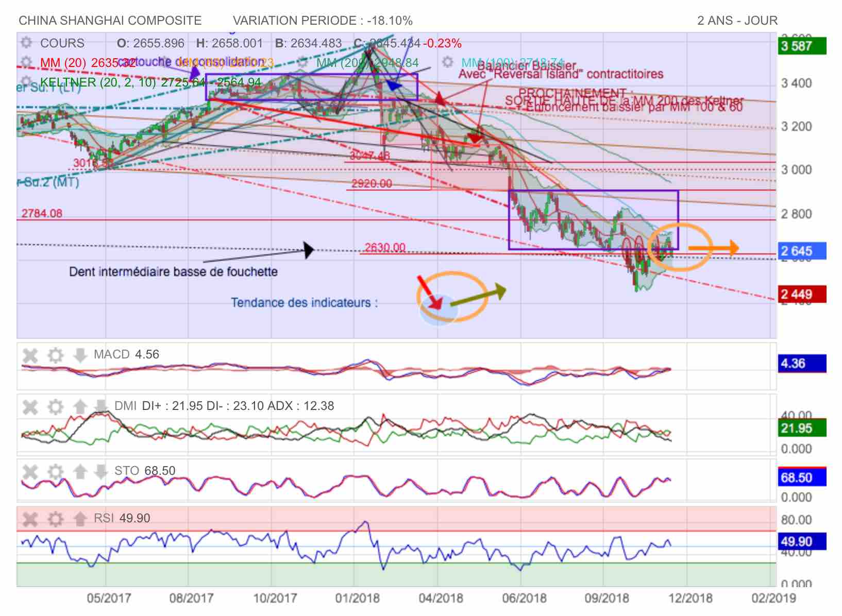Click the RSI 80.00 axis label
This screenshot has height=616, width=842.
[797, 520]
